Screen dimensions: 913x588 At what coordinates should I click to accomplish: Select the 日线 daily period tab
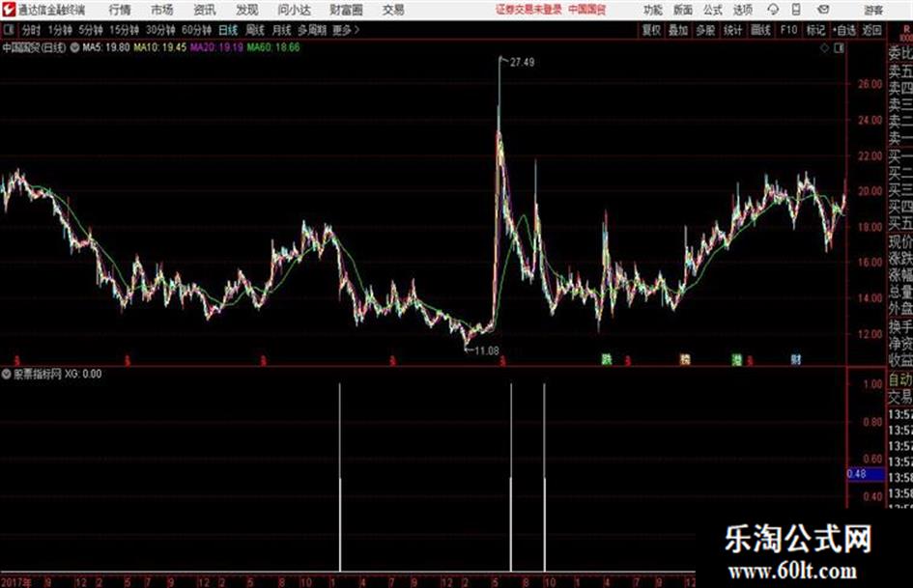[228, 30]
